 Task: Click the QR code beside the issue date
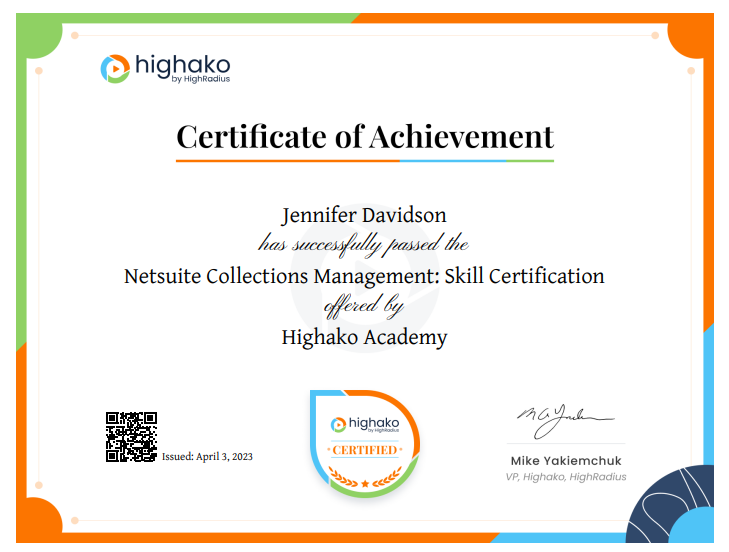tap(131, 437)
